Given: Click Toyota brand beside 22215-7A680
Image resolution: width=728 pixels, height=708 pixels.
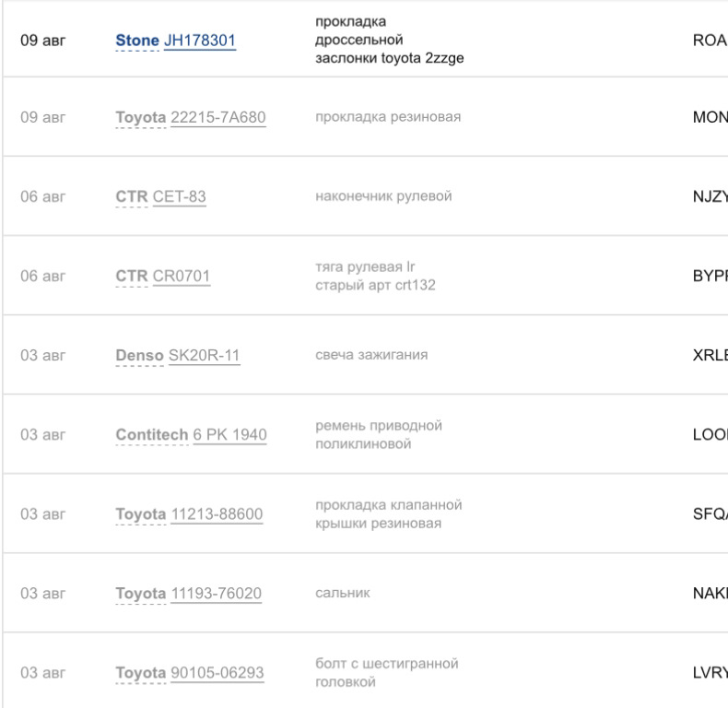Looking at the screenshot, I should pyautogui.click(x=141, y=117).
